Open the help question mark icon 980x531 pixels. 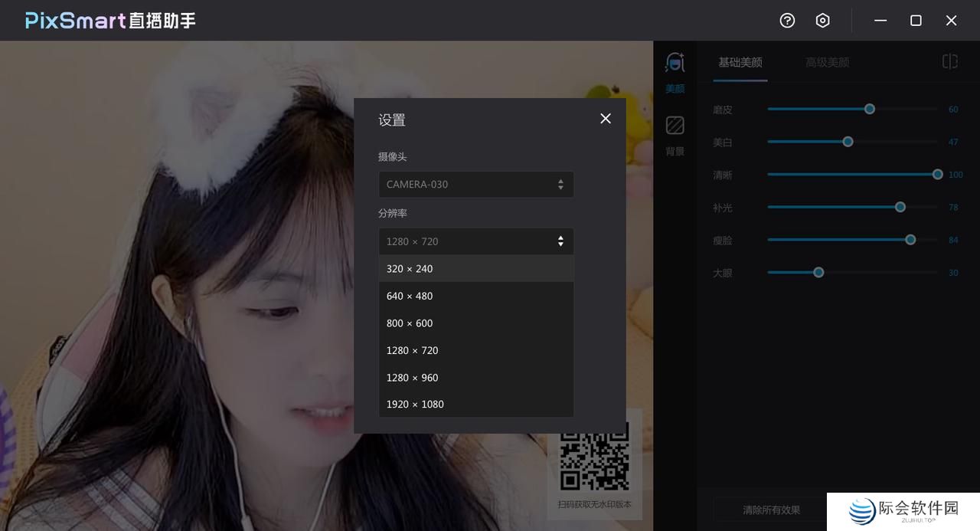point(787,21)
